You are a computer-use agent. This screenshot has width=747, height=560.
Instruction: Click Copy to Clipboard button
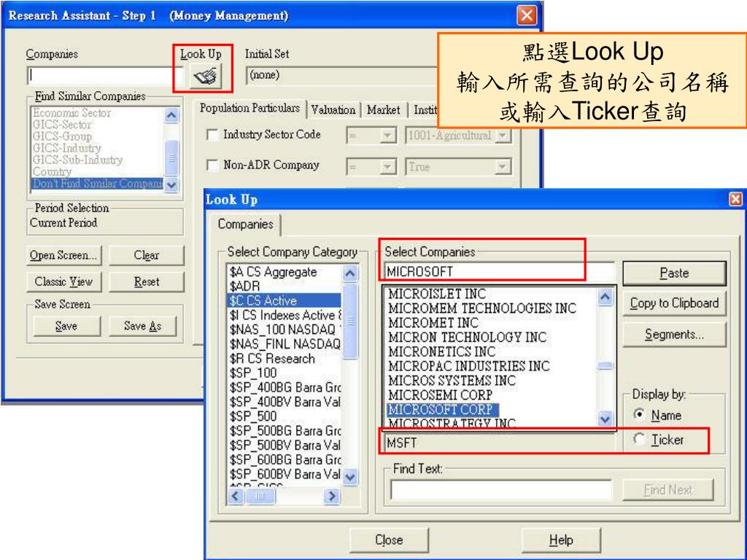674,303
